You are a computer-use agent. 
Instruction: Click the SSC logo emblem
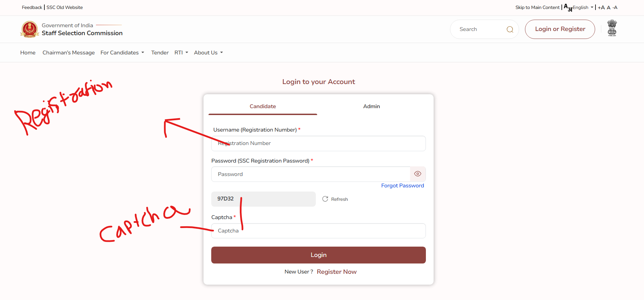click(30, 29)
